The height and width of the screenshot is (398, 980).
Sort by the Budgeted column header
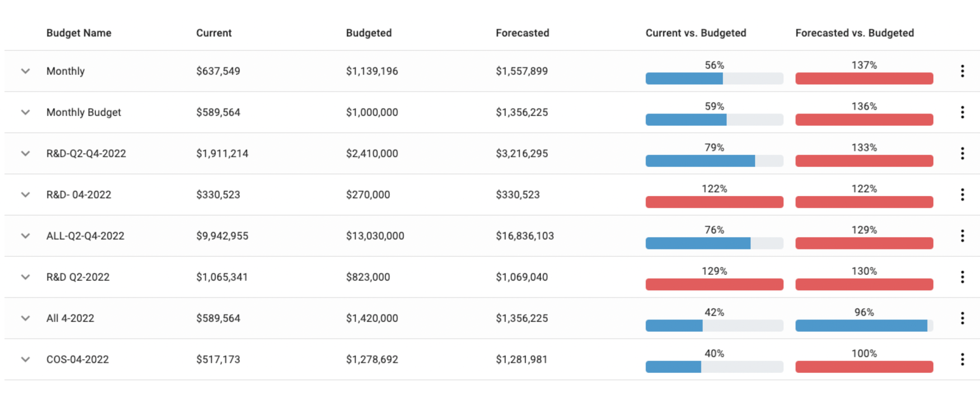[369, 33]
